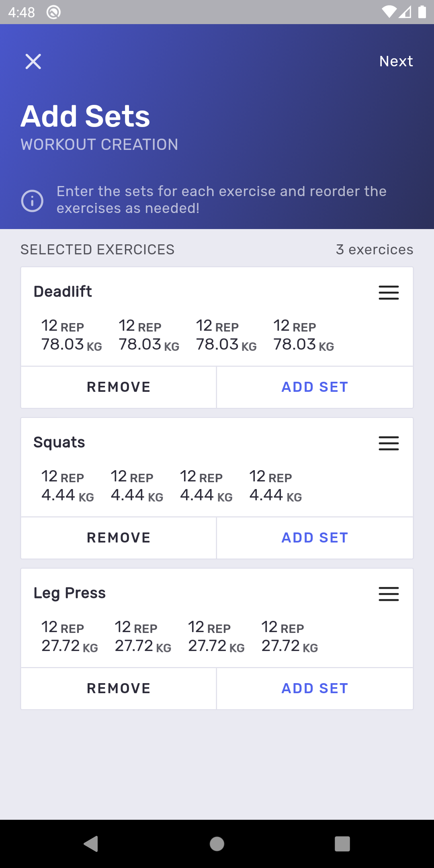Add a set to Leg Press
This screenshot has width=434, height=868.
315,688
